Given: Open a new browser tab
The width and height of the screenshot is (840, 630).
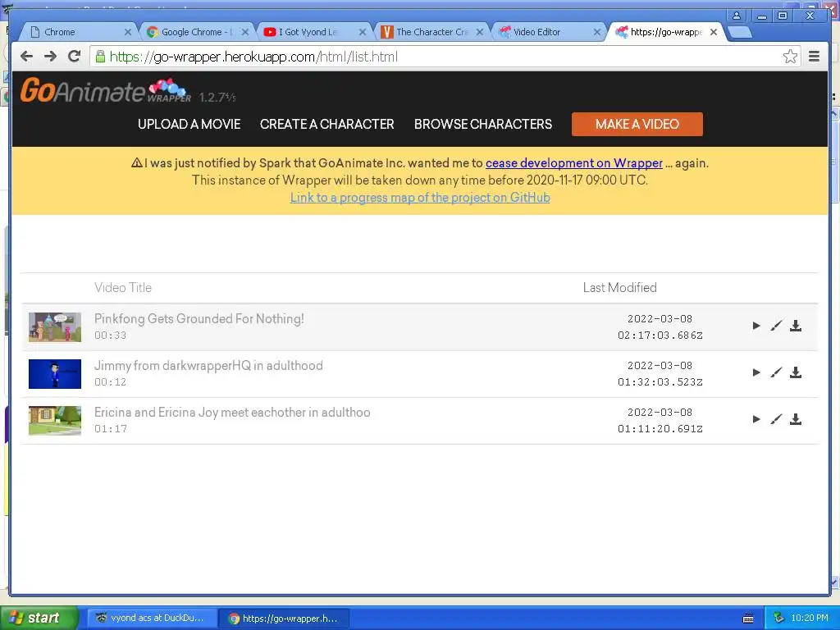Looking at the screenshot, I should [740, 32].
